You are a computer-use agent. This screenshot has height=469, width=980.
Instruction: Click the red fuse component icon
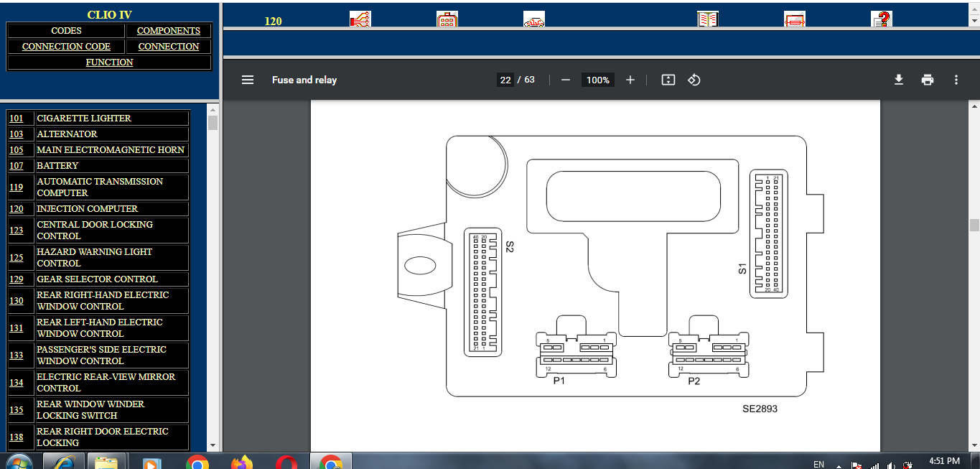pyautogui.click(x=794, y=20)
